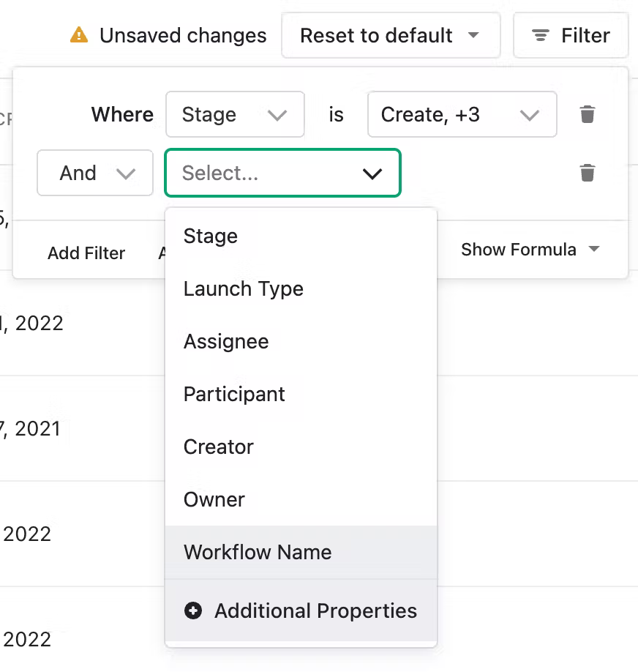Click the plus icon beside Additional Properties

[x=193, y=611]
